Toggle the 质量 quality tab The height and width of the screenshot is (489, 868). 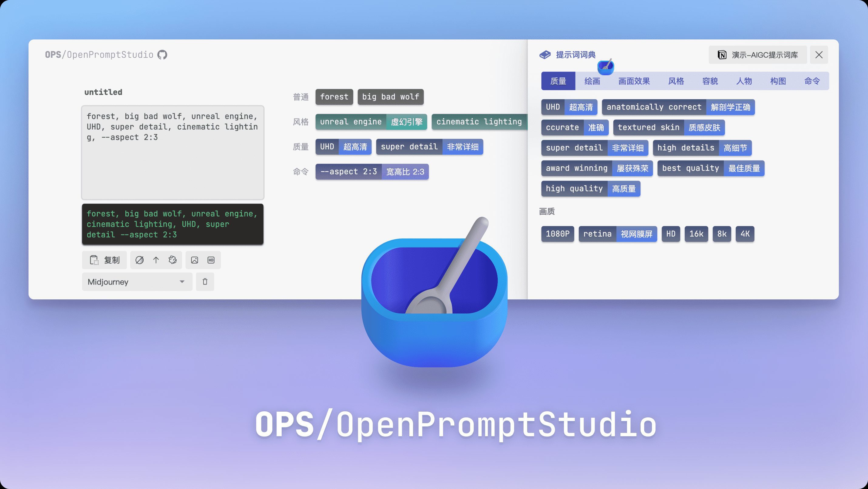[559, 80]
